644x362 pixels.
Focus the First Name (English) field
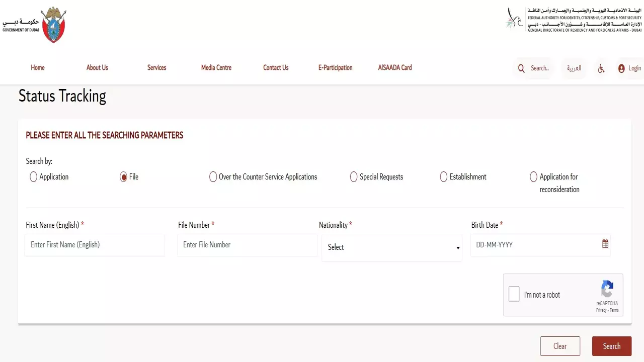(95, 245)
